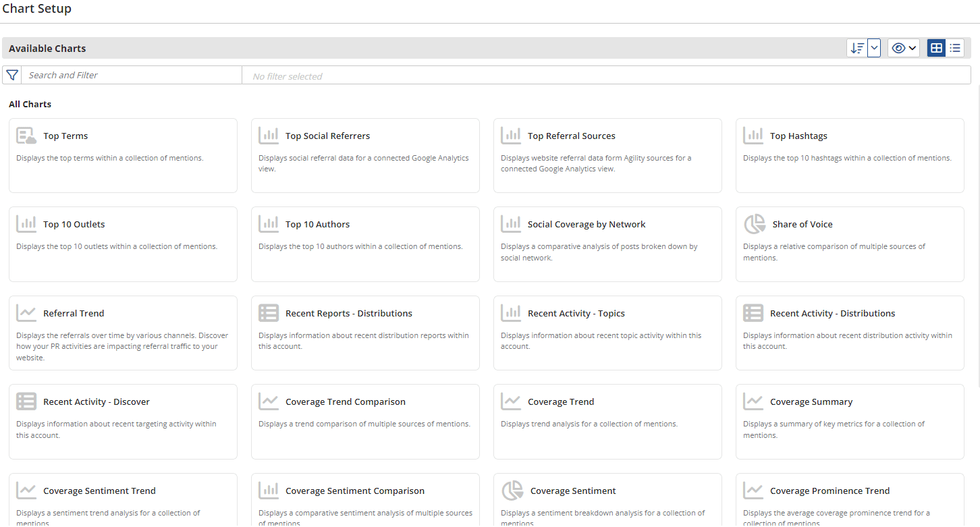Open the eye visibility options dropdown
980x527 pixels.
pos(904,48)
